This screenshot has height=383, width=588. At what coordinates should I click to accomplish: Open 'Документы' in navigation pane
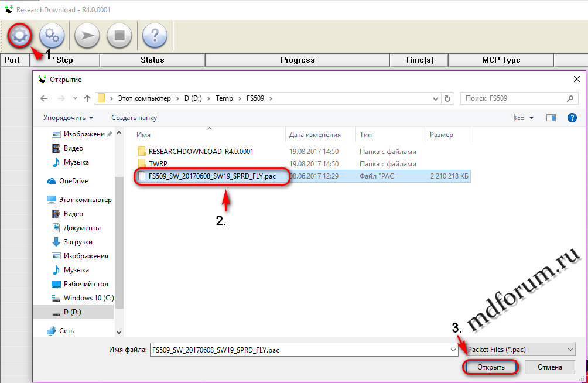[82, 228]
